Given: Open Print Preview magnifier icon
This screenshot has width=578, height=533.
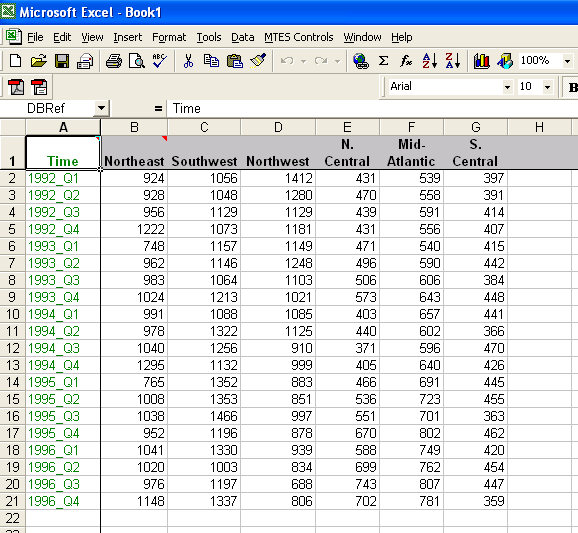Looking at the screenshot, I should pyautogui.click(x=136, y=61).
